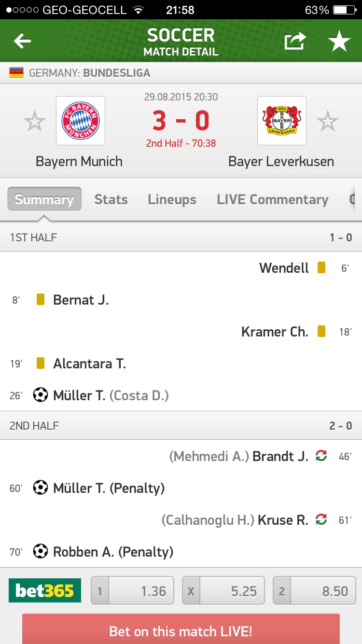Open the Lineups tab
The width and height of the screenshot is (362, 644).
tap(172, 199)
